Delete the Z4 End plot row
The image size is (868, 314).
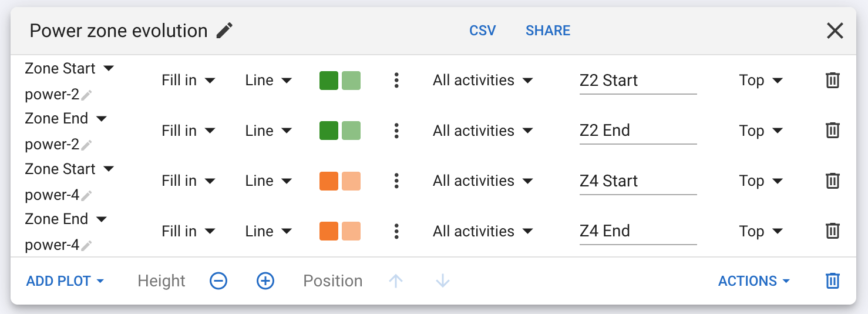point(832,231)
